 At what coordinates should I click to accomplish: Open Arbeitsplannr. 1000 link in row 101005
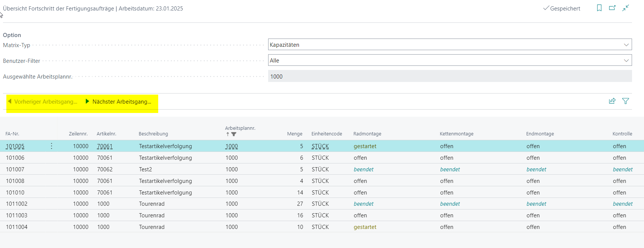231,146
